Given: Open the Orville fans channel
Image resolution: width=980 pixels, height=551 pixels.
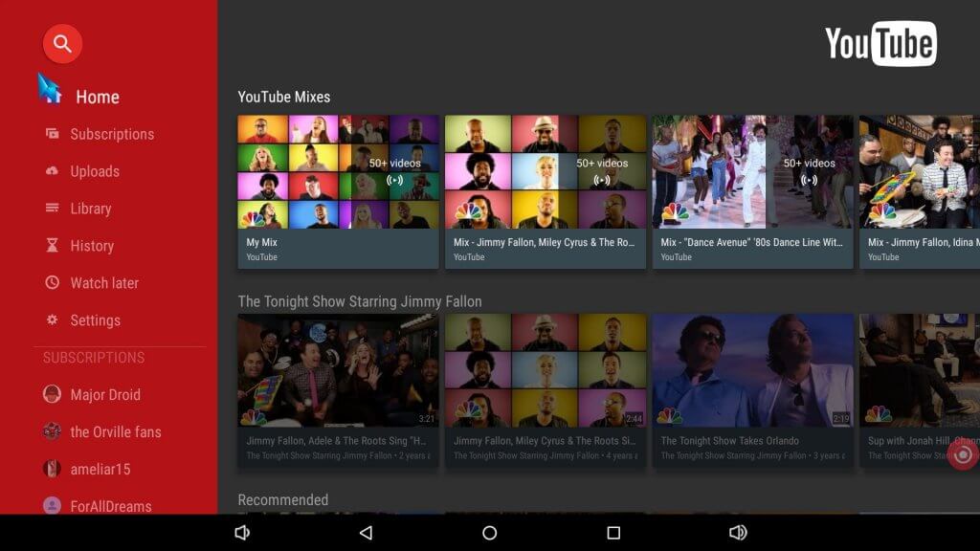Looking at the screenshot, I should (x=115, y=431).
